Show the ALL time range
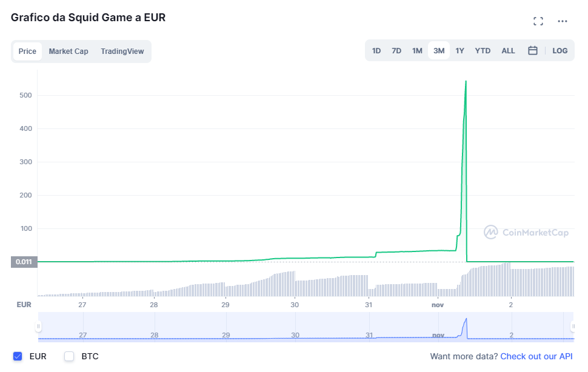This screenshot has height=372, width=588. click(508, 50)
